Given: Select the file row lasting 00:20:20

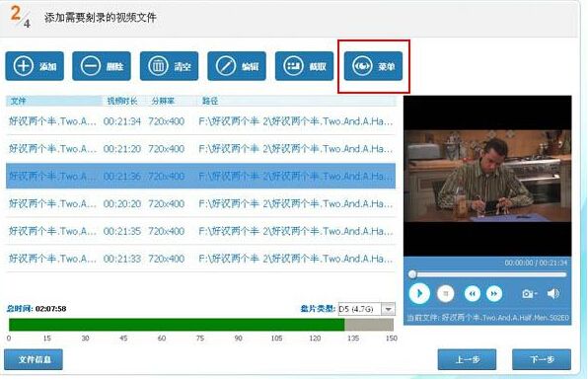Looking at the screenshot, I should 200,203.
